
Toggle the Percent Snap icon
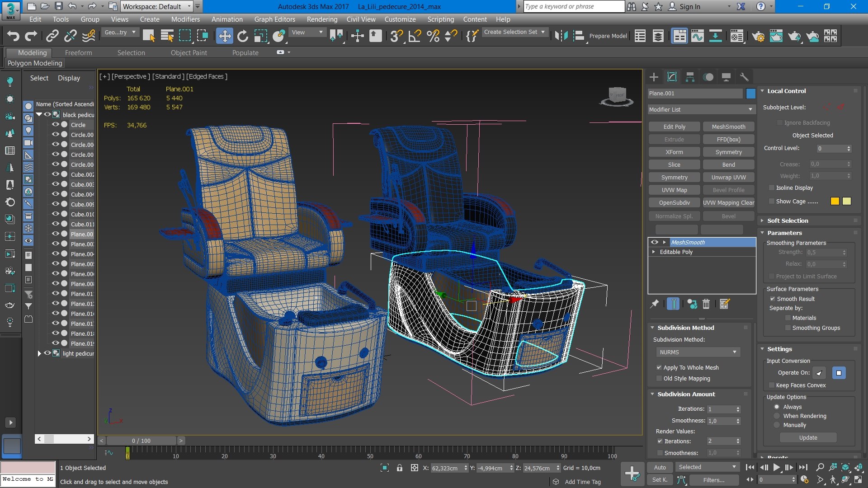click(433, 36)
